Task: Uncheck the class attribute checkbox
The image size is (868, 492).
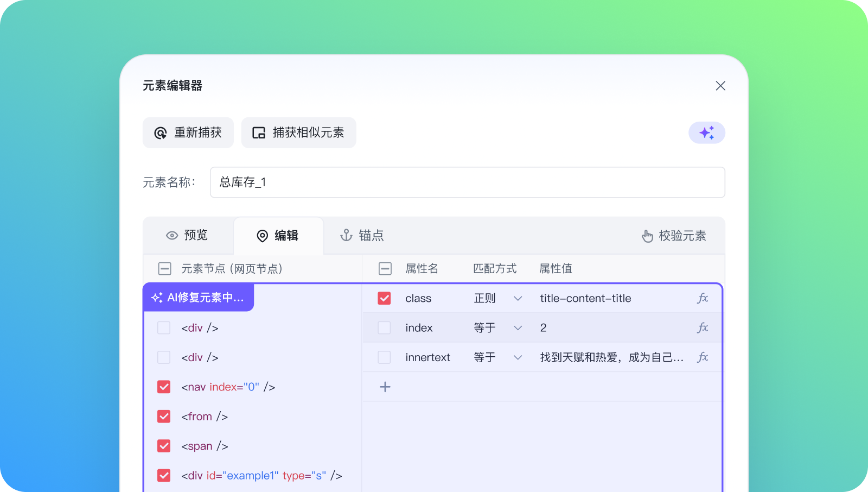Action: 384,298
